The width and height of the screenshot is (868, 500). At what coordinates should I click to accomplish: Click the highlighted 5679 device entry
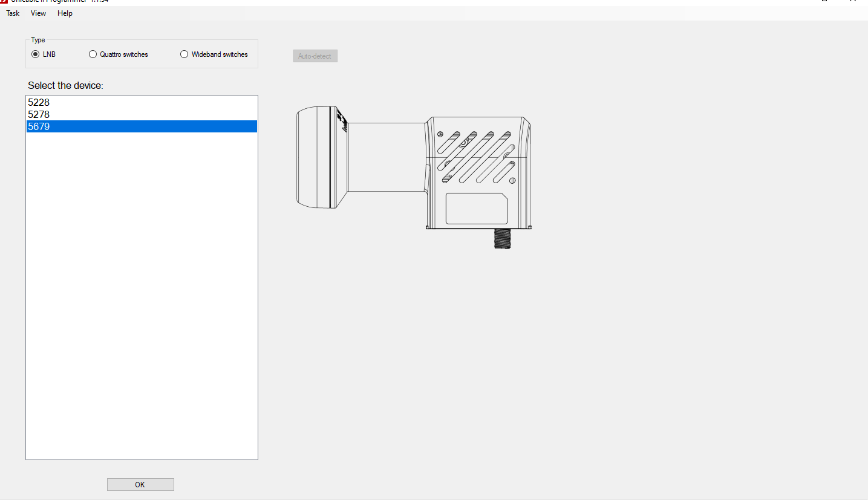39,126
